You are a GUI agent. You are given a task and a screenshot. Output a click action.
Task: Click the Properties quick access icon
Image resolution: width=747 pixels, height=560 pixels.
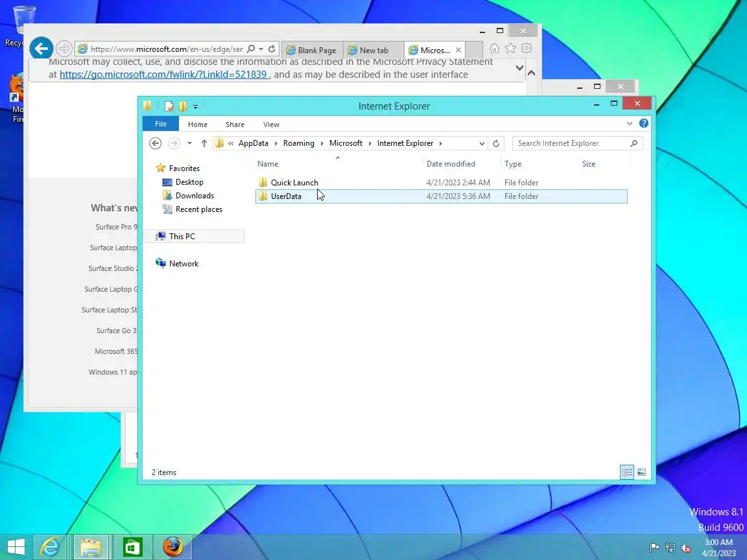coord(169,106)
